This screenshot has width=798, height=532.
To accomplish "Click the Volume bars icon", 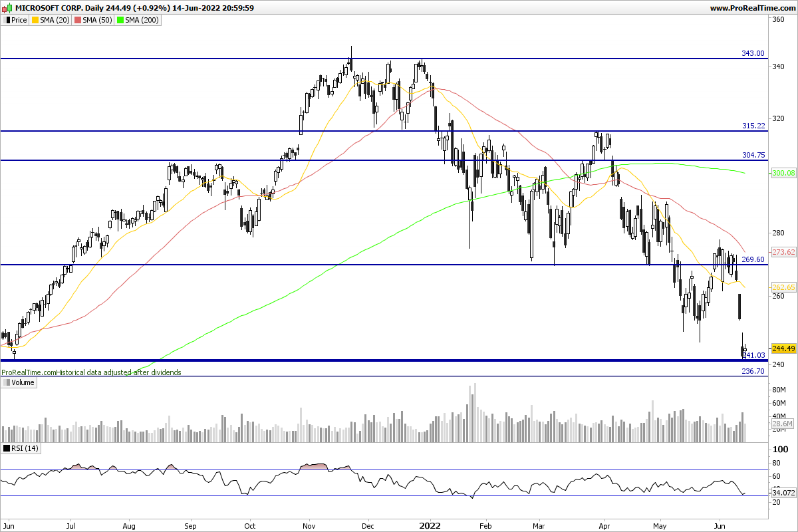I will coord(6,382).
